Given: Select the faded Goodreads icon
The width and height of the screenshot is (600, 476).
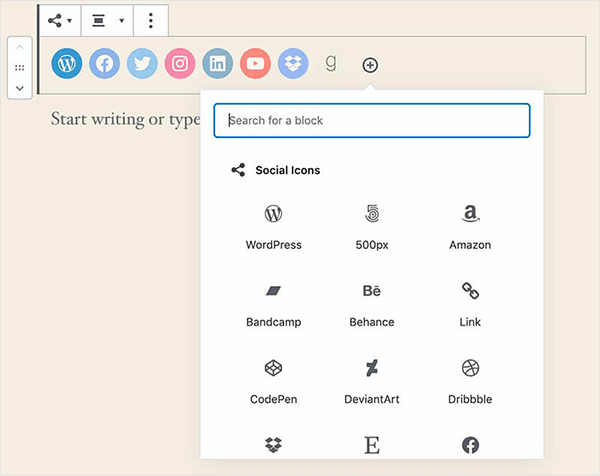Looking at the screenshot, I should click(331, 64).
